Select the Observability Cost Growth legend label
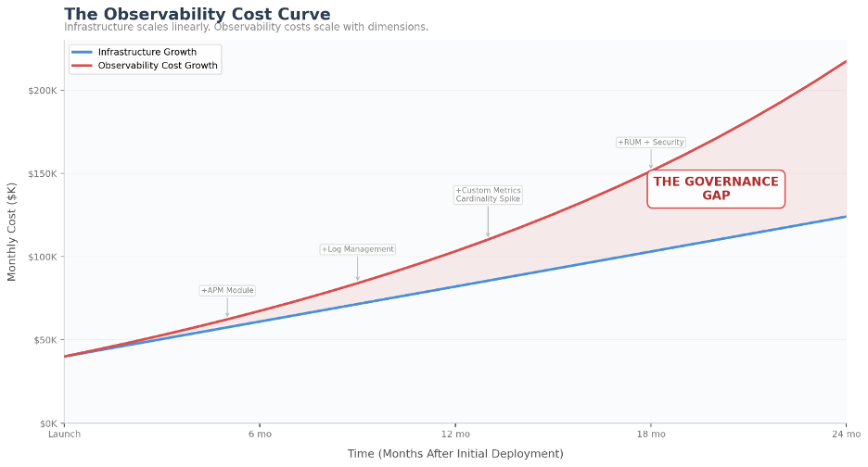This screenshot has height=467, width=868. pos(158,66)
